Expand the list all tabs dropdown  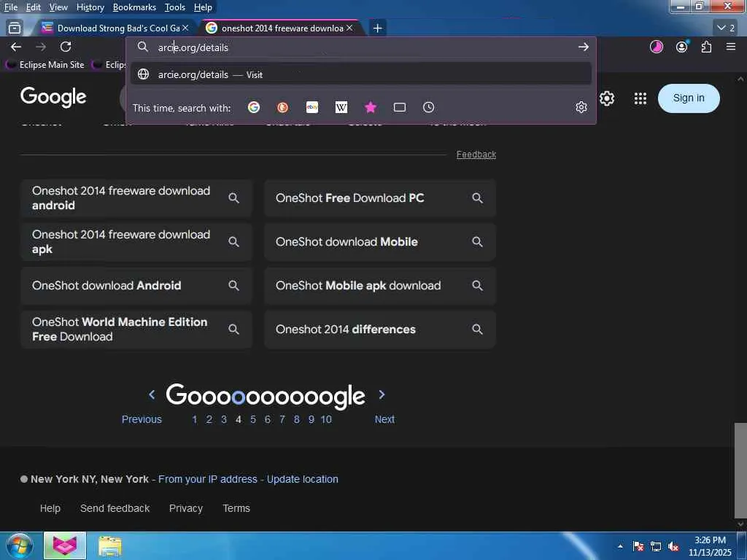(x=726, y=28)
